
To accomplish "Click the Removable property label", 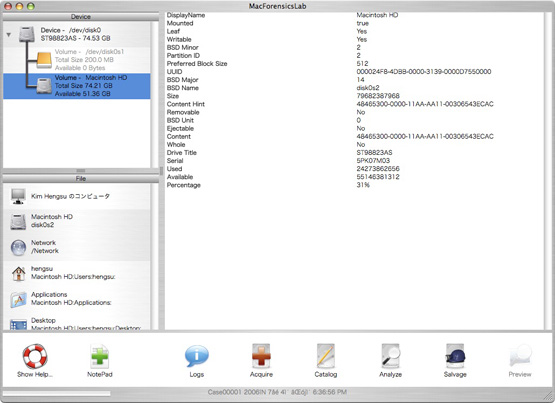I will click(183, 112).
